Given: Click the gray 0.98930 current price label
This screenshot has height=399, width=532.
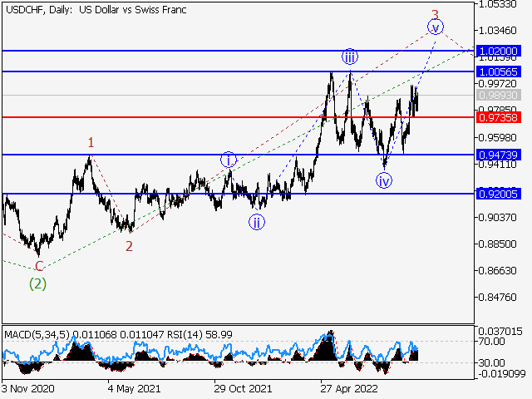Looking at the screenshot, I should click(499, 95).
